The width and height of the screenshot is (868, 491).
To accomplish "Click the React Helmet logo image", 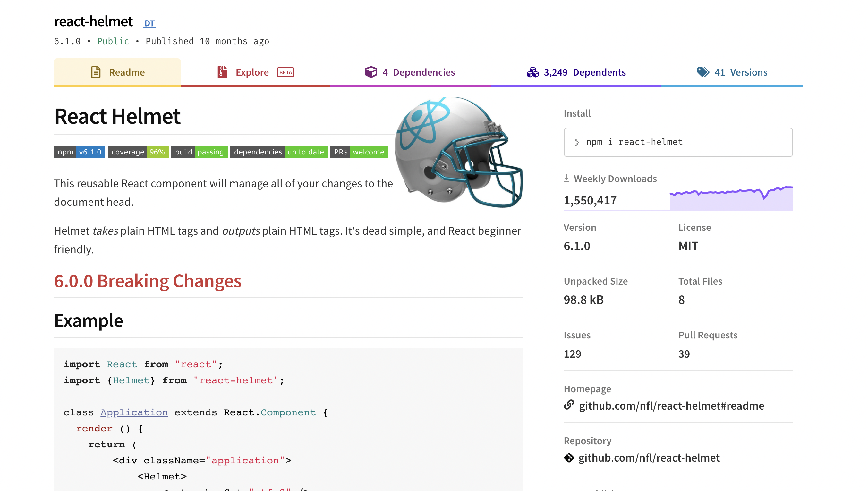I will (x=459, y=152).
